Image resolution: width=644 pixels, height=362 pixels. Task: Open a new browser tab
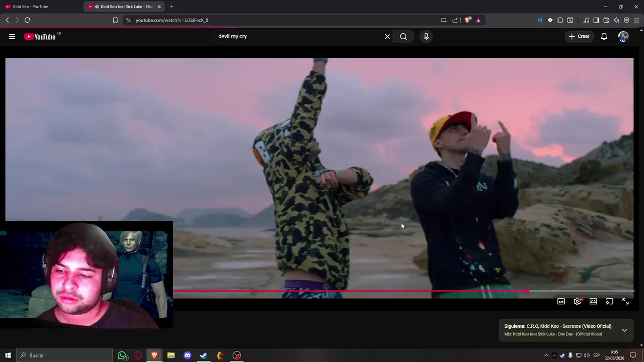click(172, 7)
